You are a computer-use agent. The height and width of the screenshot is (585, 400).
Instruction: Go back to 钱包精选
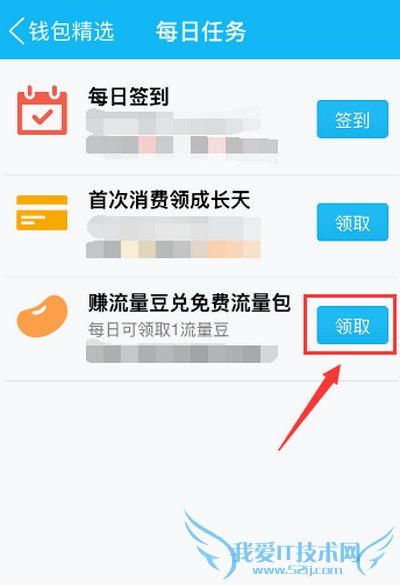[x=71, y=31]
